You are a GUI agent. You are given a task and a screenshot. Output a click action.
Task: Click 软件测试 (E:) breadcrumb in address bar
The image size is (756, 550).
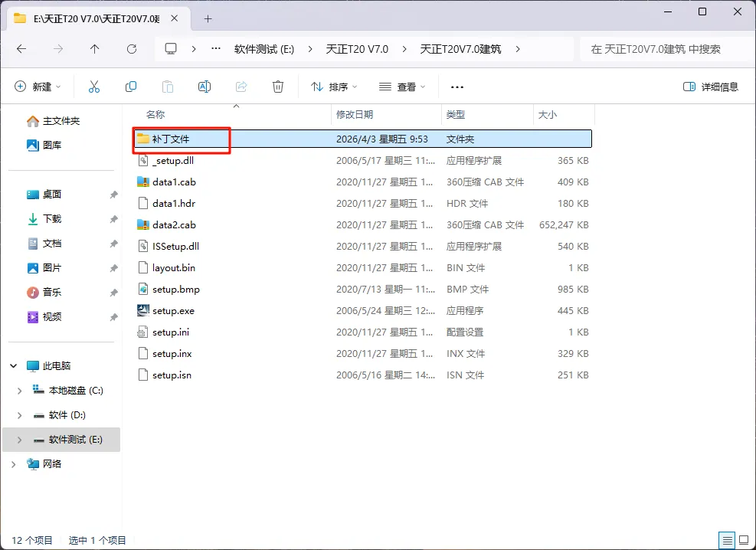tap(263, 49)
